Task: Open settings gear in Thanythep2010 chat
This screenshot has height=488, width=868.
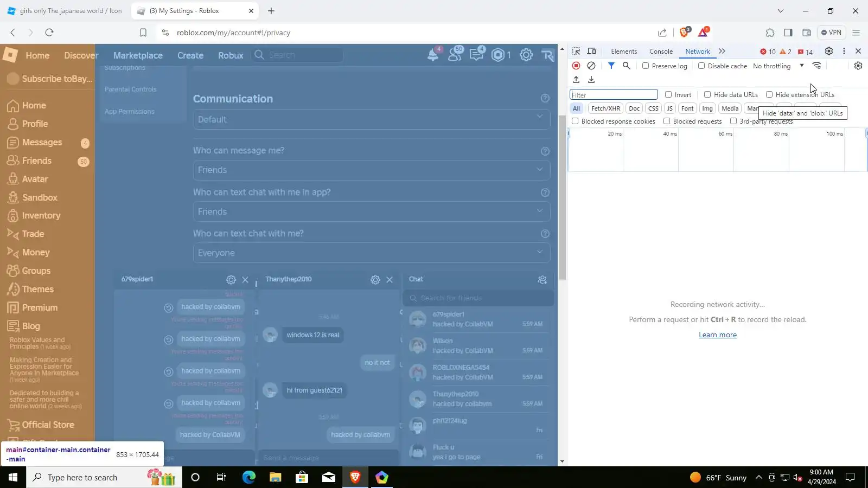Action: [x=375, y=280]
